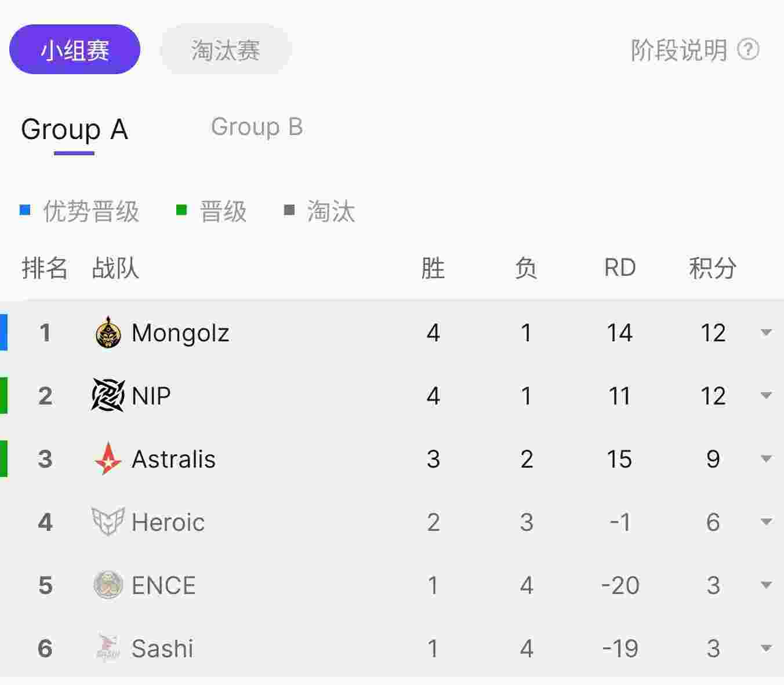The width and height of the screenshot is (784, 685).
Task: Expand the NIP row arrow
Action: pyautogui.click(x=766, y=396)
